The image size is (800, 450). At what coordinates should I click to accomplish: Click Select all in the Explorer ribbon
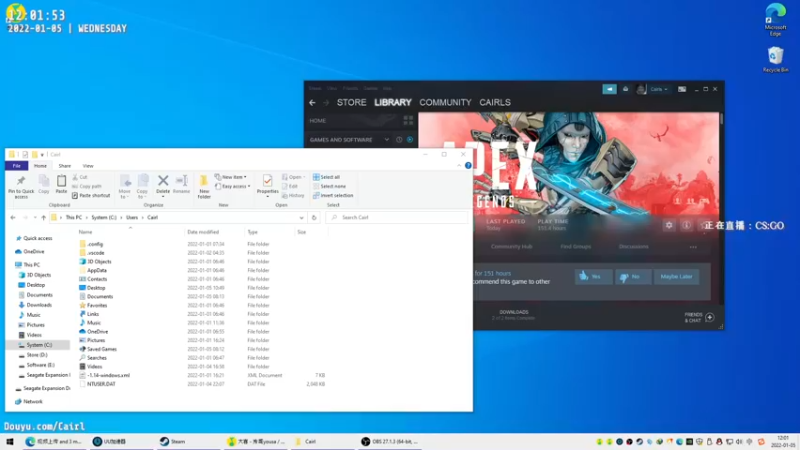pos(327,177)
